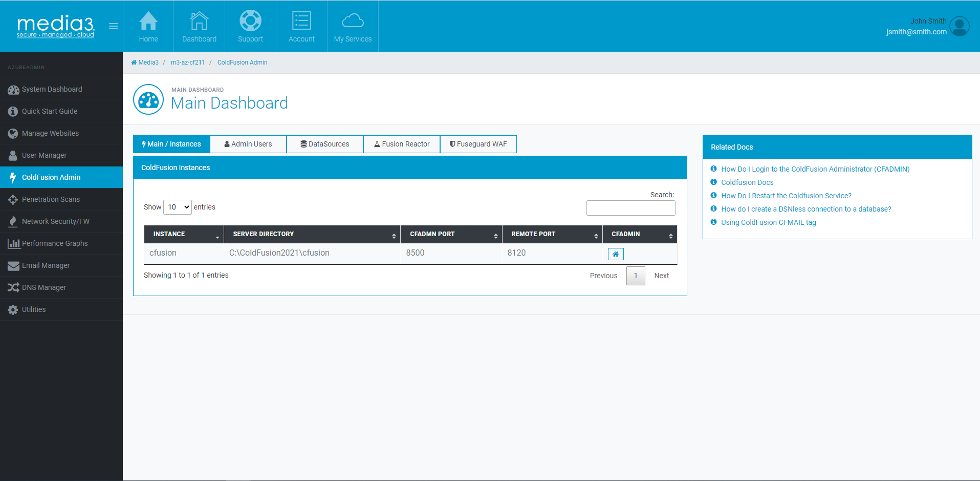980x481 pixels.
Task: Open How Do I Restart Coldfusion Service link
Action: click(786, 196)
